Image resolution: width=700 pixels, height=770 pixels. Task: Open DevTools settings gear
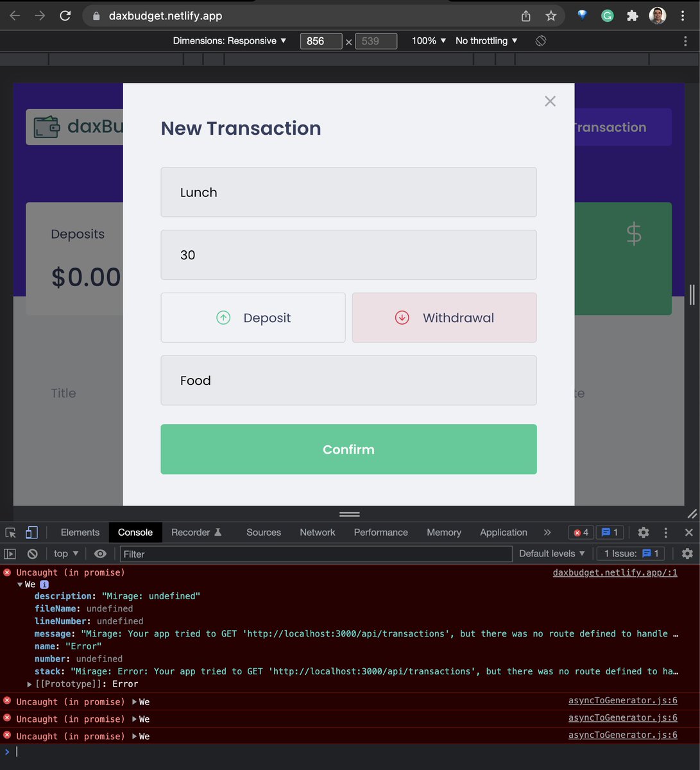[x=644, y=533]
